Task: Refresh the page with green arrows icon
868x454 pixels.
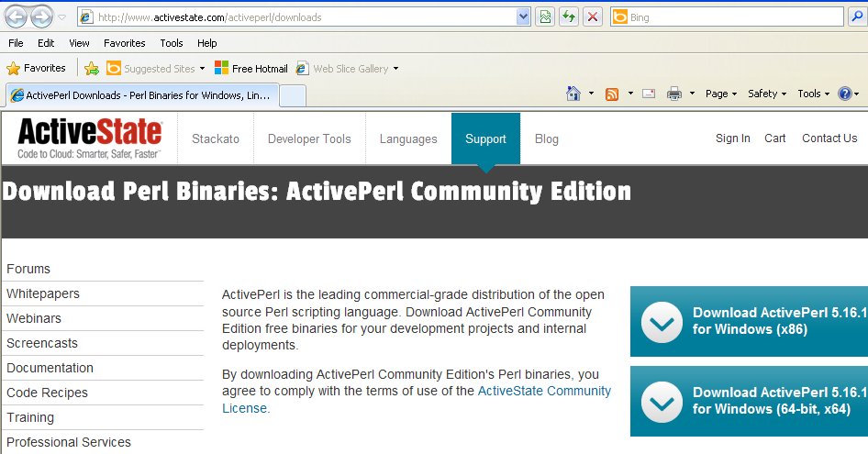Action: [569, 17]
